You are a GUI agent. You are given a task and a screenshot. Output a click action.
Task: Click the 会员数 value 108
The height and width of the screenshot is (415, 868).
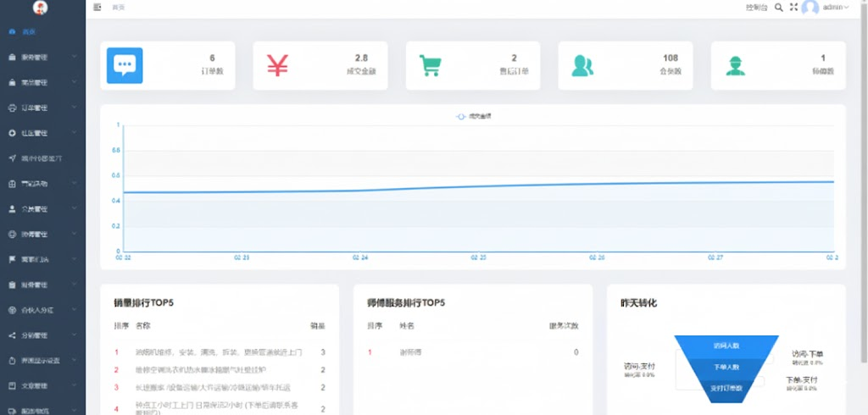(670, 58)
